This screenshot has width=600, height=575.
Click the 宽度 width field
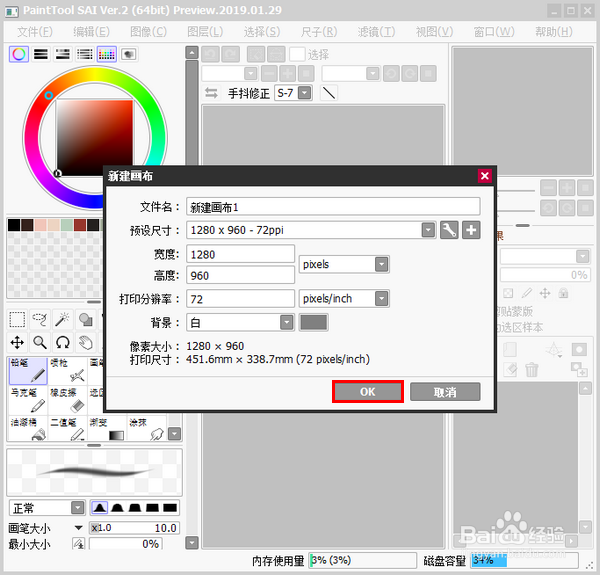point(240,254)
